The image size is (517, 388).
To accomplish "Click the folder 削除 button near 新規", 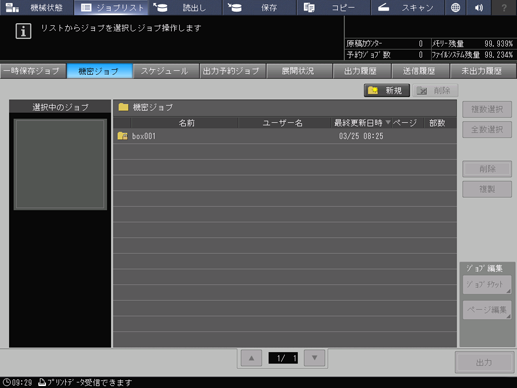I will pos(435,90).
